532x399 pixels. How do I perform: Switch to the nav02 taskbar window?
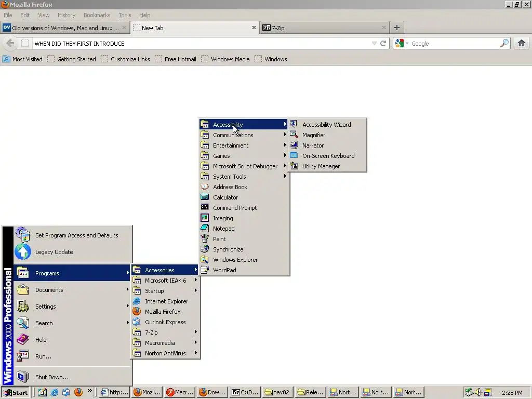coord(278,392)
